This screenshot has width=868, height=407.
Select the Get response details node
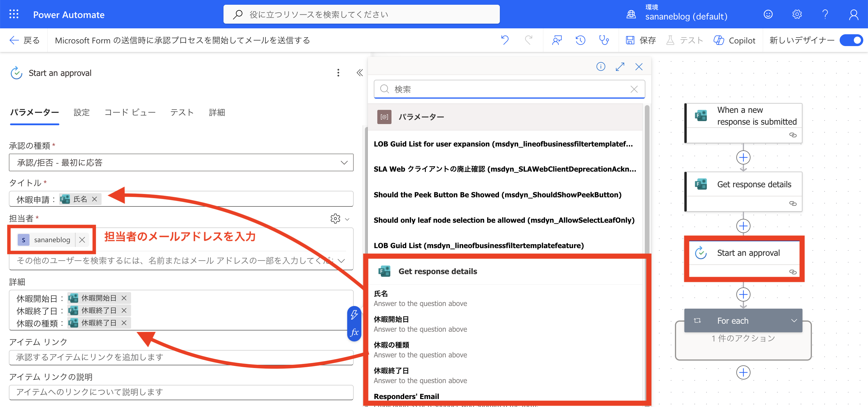[x=743, y=191]
